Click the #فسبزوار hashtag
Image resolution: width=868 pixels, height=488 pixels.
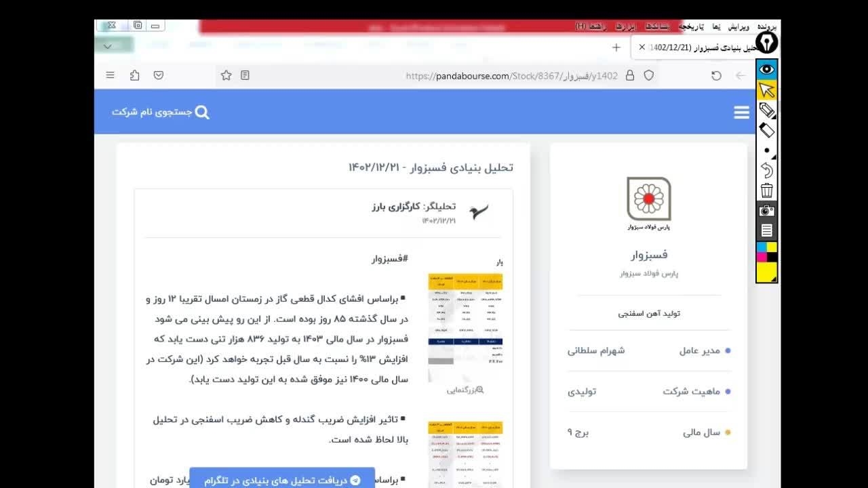390,258
